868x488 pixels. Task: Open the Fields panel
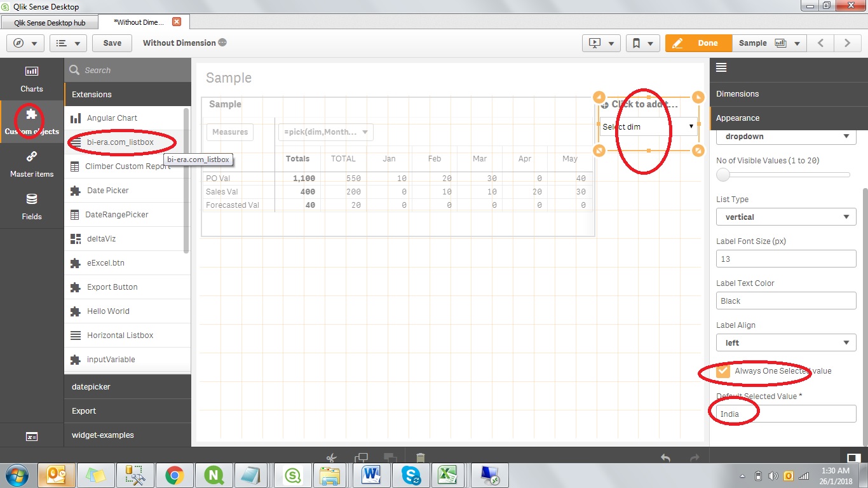(32, 207)
